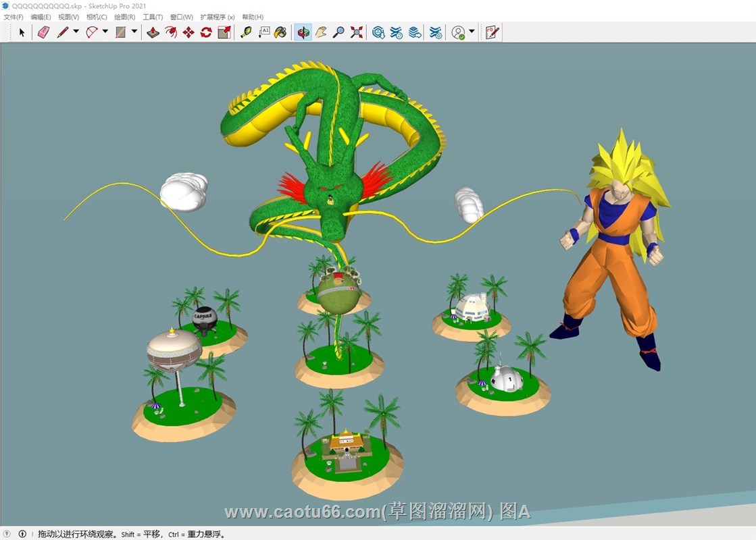The height and width of the screenshot is (540, 756).
Task: Select the arrow Select tool
Action: coord(21,33)
